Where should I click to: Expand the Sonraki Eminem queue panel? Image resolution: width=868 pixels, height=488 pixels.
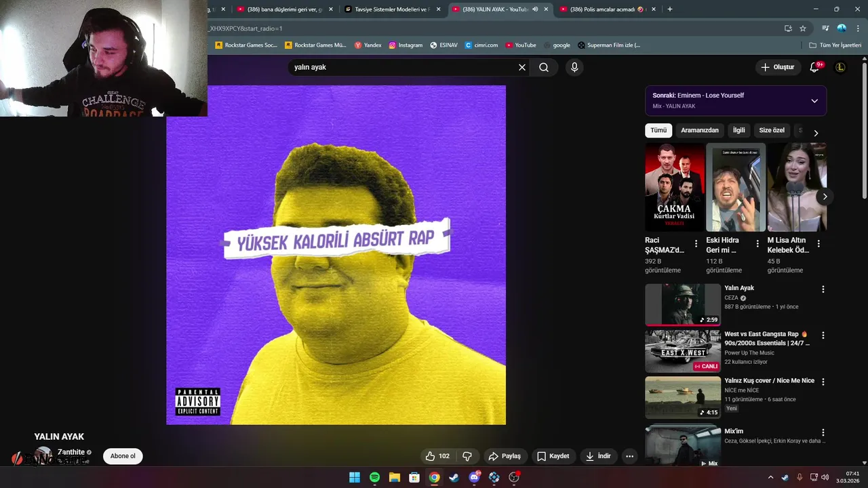click(814, 101)
